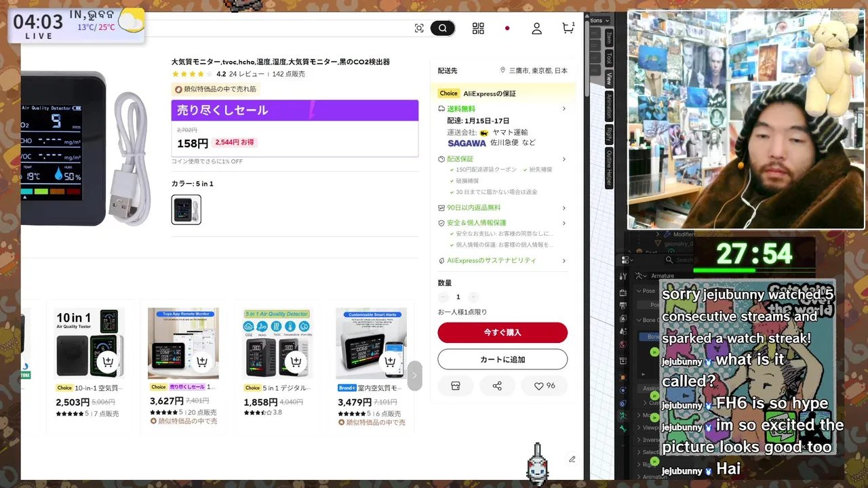This screenshot has height=488, width=868.
Task: Click the carousel next arrow
Action: pyautogui.click(x=414, y=375)
